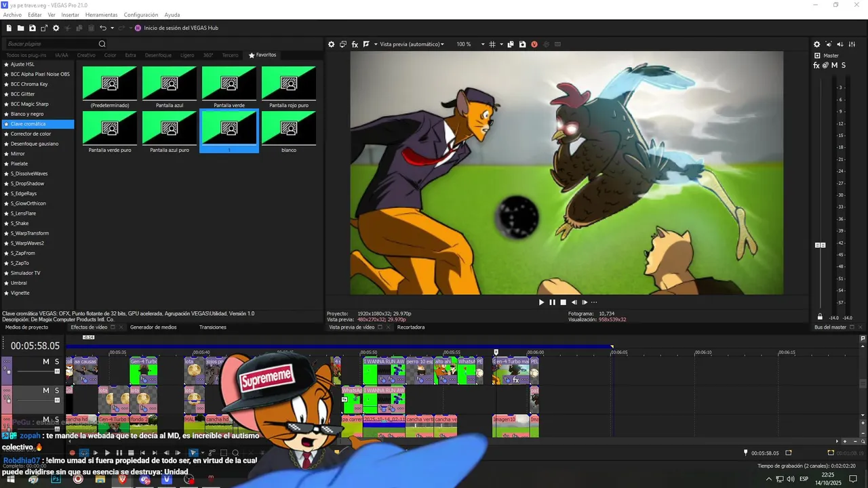The image size is (868, 488).
Task: Adjust the Master volume fader
Action: tap(820, 245)
